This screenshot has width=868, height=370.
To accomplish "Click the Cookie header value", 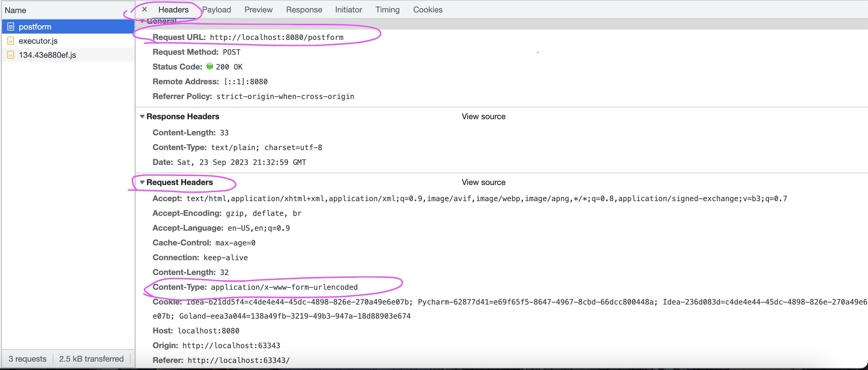I will pyautogui.click(x=510, y=309).
